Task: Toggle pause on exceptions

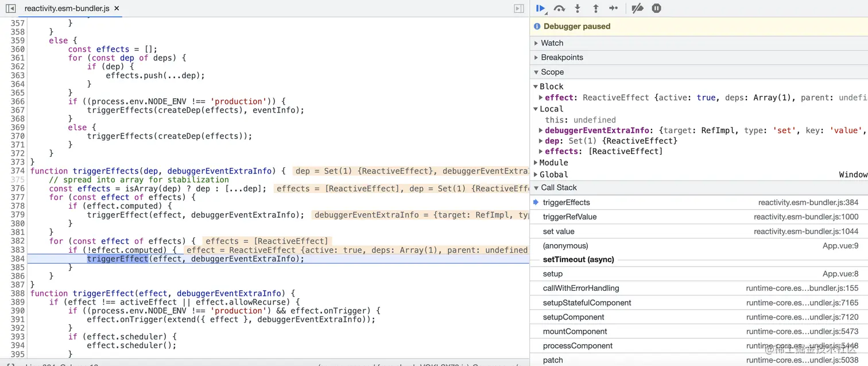Action: click(x=657, y=9)
